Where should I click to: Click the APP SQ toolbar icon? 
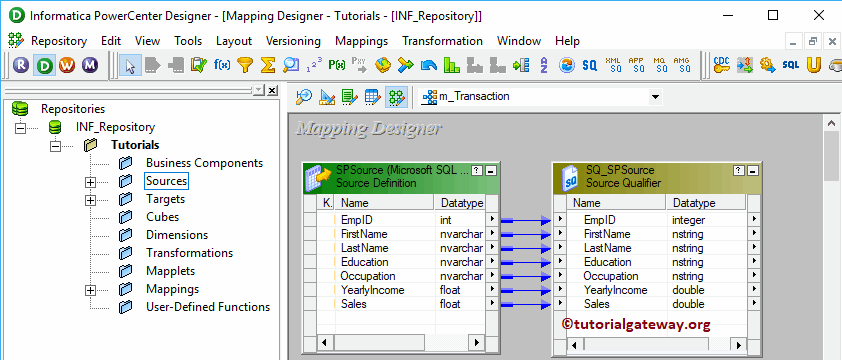tap(636, 66)
